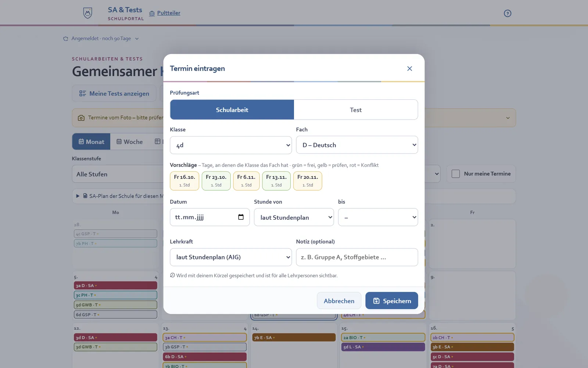Viewport: 588px width, 368px height.
Task: Choose suggestion Fr 13.11. 1. Std
Action: click(x=276, y=181)
